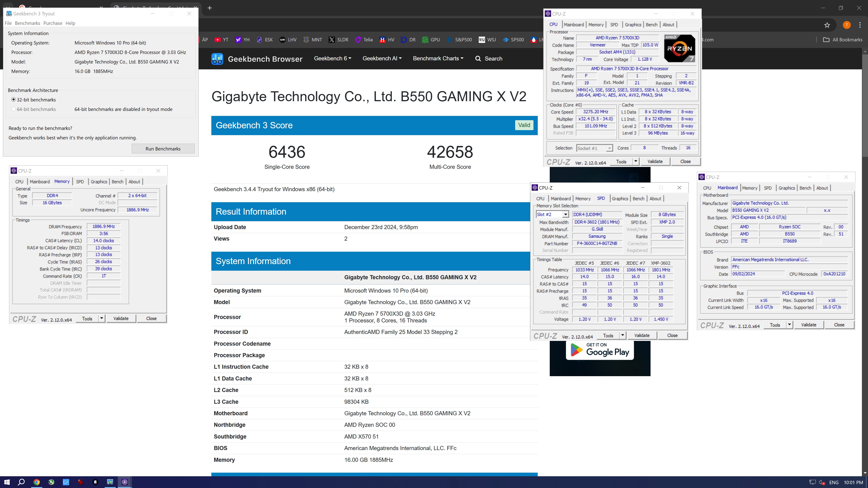Open the YT YouTube bookmark
The image size is (868, 488).
(221, 40)
